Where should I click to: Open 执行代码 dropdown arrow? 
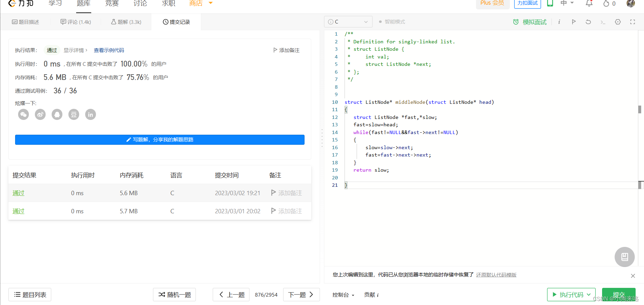(x=589, y=295)
